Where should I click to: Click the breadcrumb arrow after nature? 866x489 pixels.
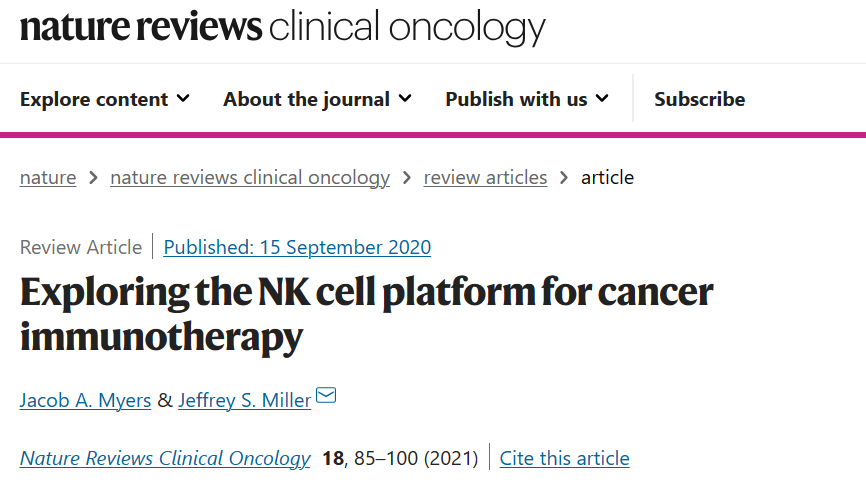click(93, 178)
